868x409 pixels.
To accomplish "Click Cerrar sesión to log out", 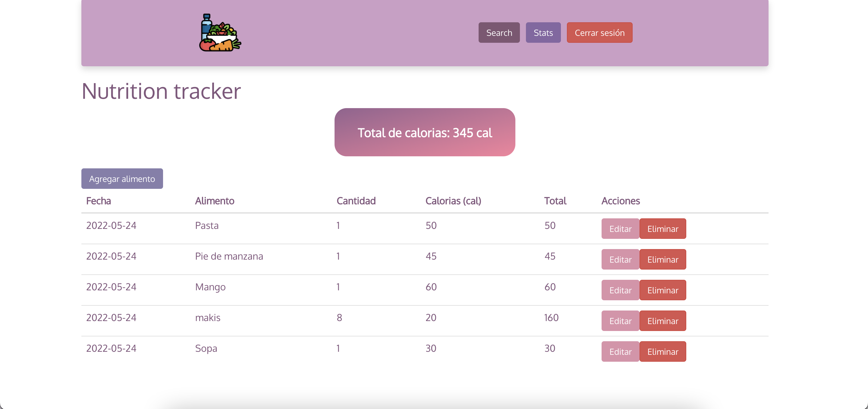I will pyautogui.click(x=599, y=33).
